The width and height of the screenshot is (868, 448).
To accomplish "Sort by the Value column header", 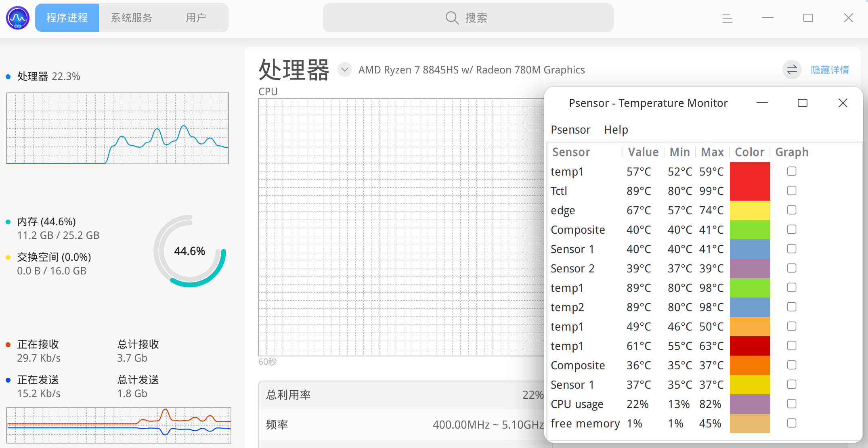I will (x=644, y=152).
